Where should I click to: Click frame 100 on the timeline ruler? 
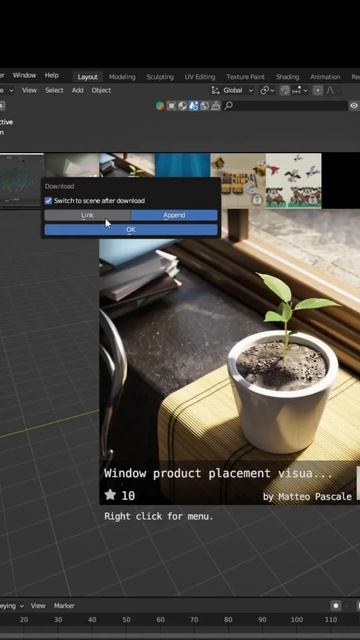point(297,620)
